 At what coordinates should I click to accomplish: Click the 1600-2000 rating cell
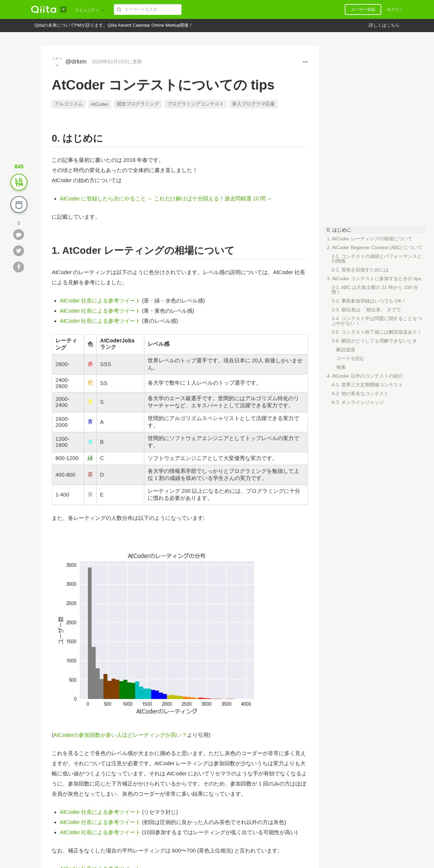click(x=68, y=422)
